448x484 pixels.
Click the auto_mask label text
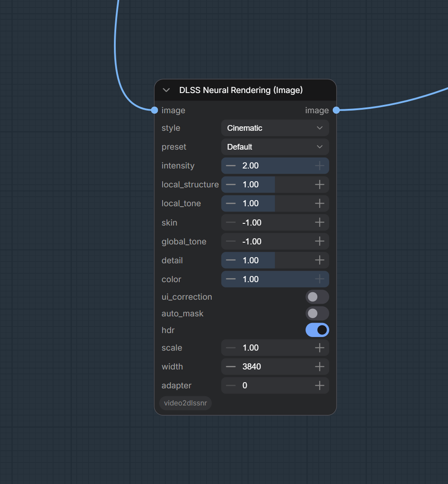182,314
